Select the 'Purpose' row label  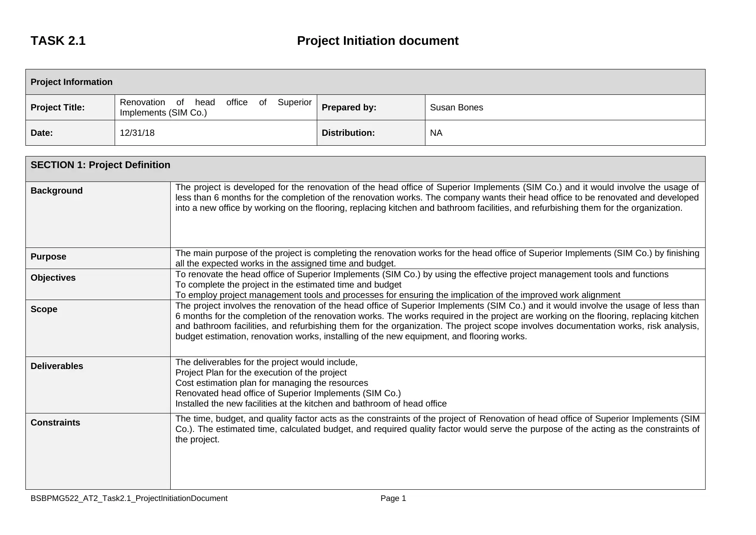tap(48, 257)
